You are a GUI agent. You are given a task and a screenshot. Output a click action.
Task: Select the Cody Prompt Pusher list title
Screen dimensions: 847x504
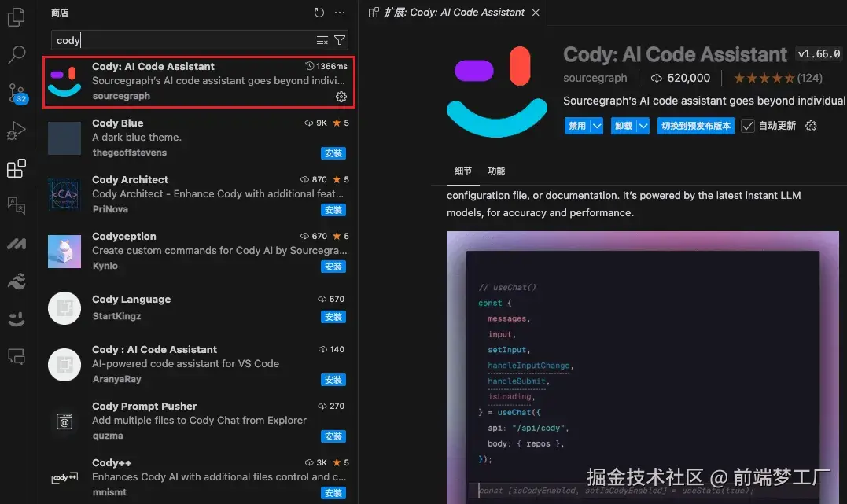pyautogui.click(x=144, y=407)
